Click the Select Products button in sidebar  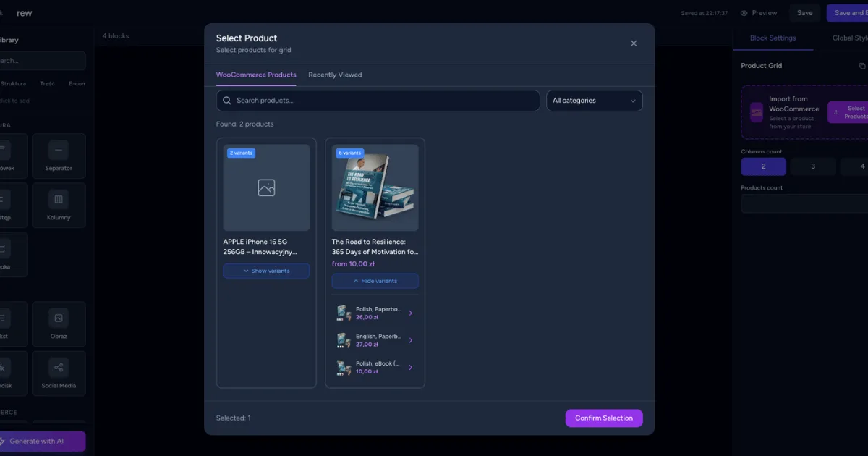pos(848,112)
